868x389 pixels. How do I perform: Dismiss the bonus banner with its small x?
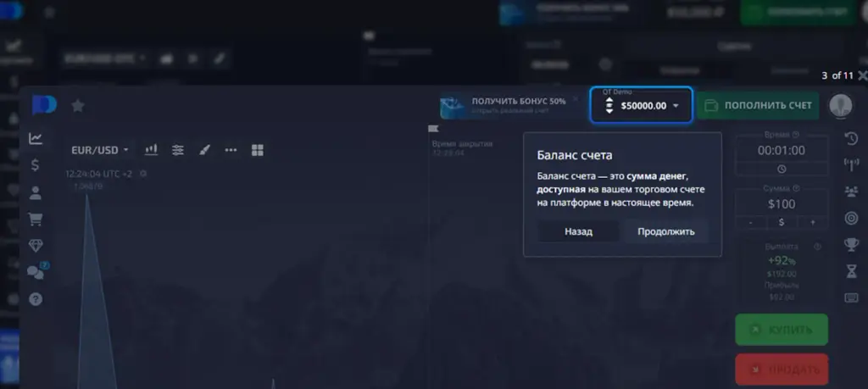pyautogui.click(x=576, y=98)
